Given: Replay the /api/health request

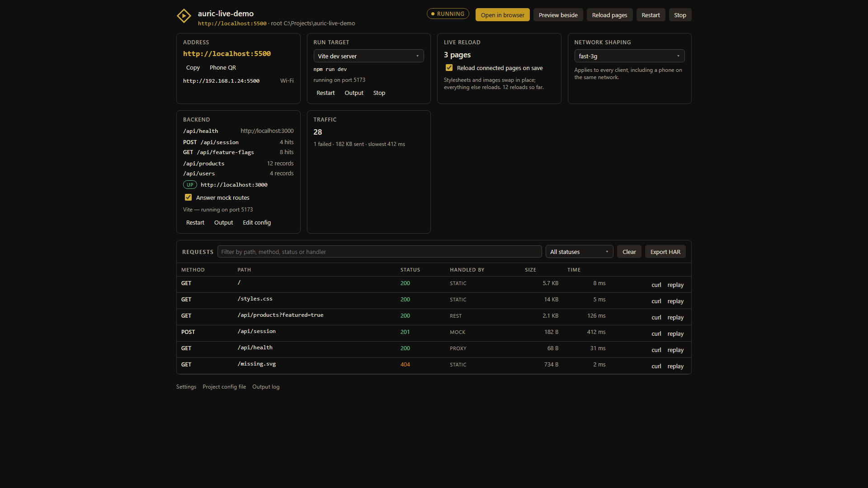Looking at the screenshot, I should pyautogui.click(x=675, y=350).
